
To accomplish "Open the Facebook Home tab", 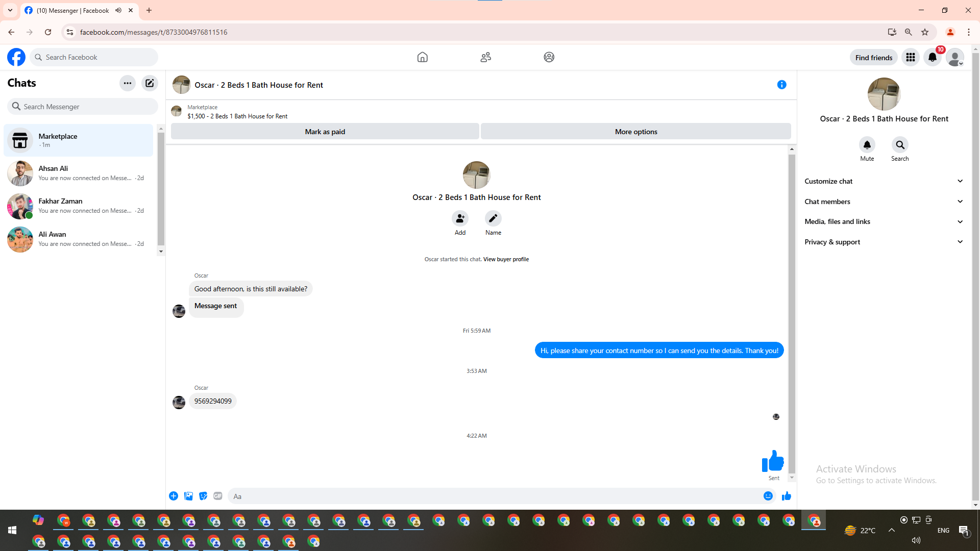I will point(422,57).
